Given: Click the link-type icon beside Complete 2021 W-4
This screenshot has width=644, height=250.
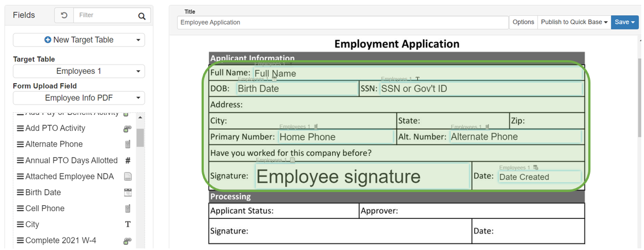Looking at the screenshot, I should point(128,241).
